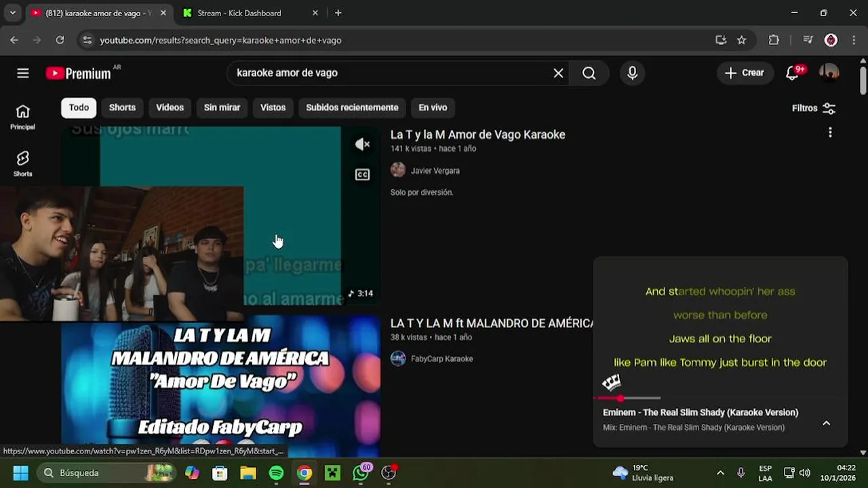Open weather widget 19°C Lluvia ligera
868x488 pixels.
(x=642, y=472)
